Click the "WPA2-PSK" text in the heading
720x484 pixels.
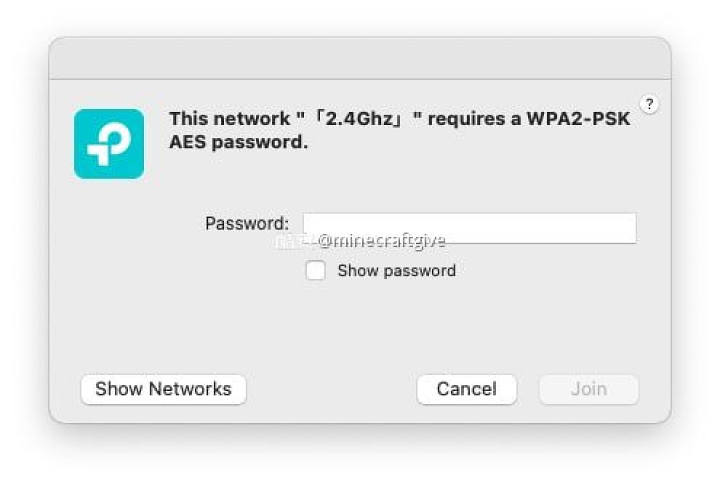578,119
